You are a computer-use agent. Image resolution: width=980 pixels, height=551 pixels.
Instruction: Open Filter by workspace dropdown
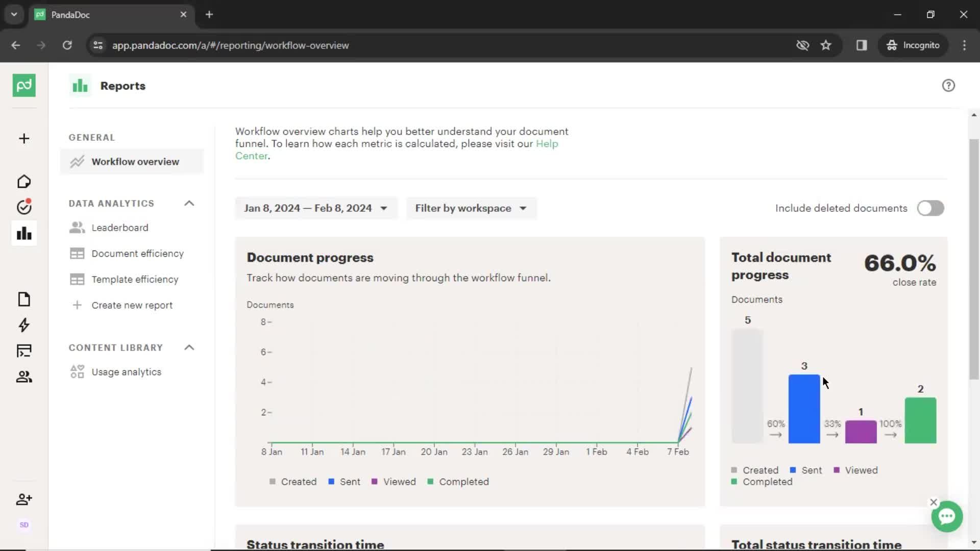coord(469,208)
